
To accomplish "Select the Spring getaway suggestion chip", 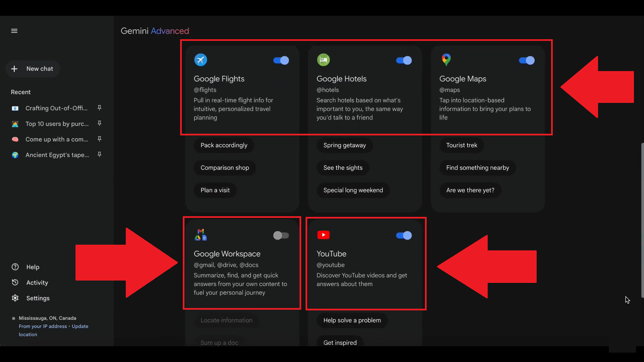I will tap(344, 145).
